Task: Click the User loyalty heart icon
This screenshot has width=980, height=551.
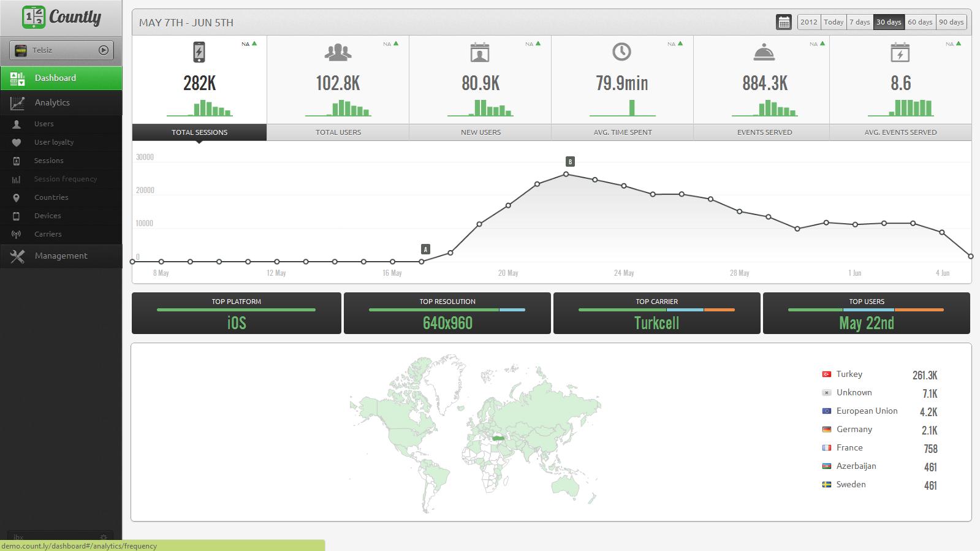Action: (17, 142)
